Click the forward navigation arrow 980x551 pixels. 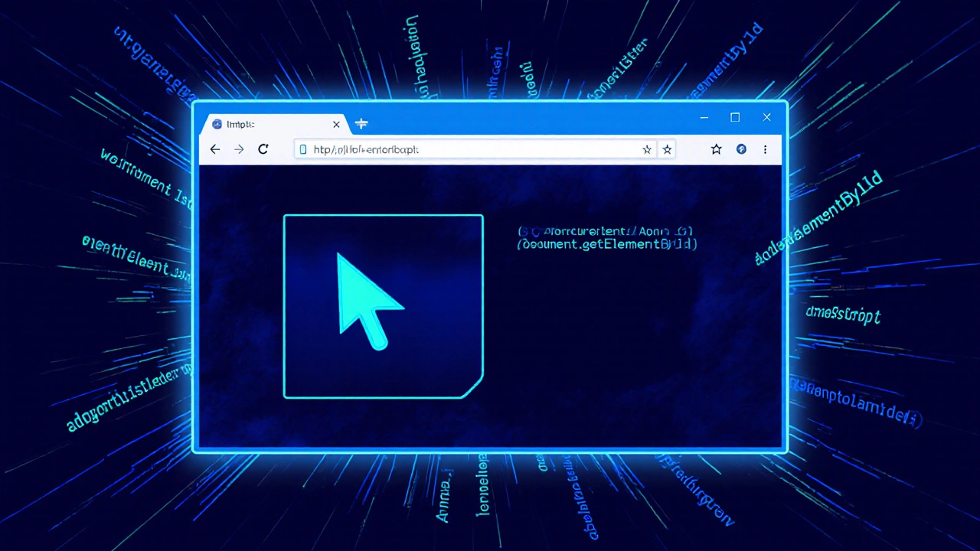pos(239,149)
